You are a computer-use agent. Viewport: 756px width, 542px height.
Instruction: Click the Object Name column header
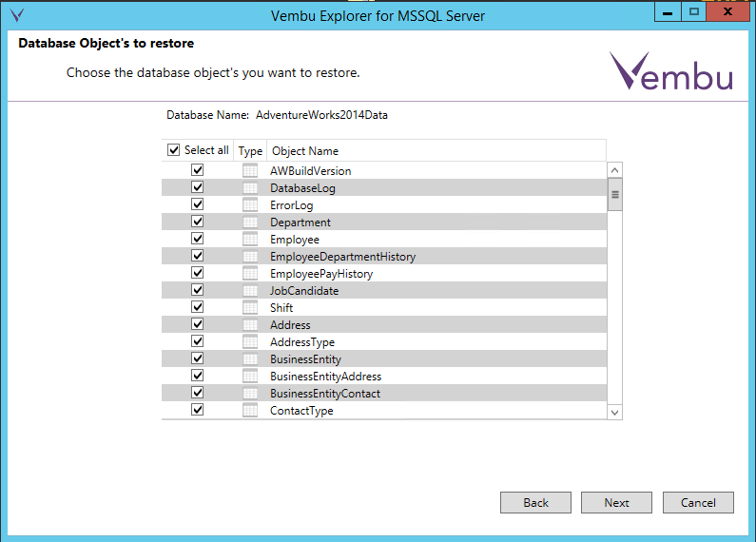point(304,151)
